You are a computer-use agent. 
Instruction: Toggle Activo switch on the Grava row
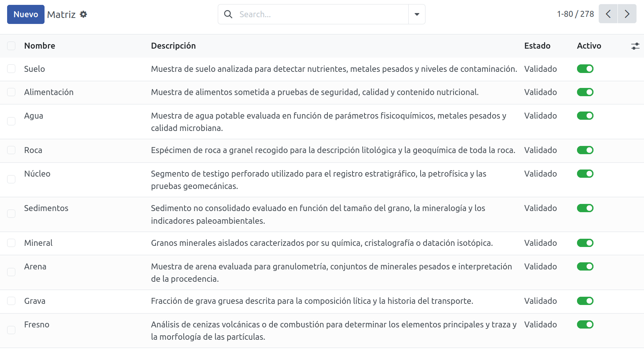click(x=585, y=301)
